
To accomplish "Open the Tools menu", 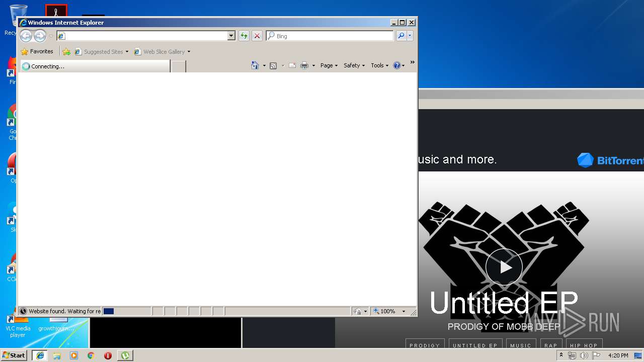I will coord(380,65).
